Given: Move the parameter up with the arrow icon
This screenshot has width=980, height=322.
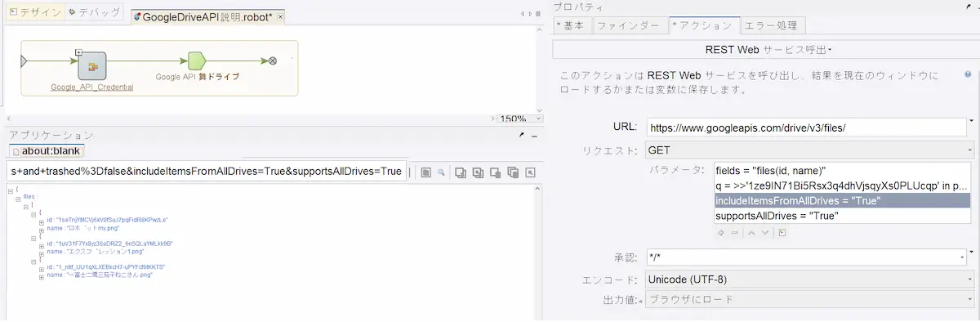Looking at the screenshot, I should [x=752, y=233].
